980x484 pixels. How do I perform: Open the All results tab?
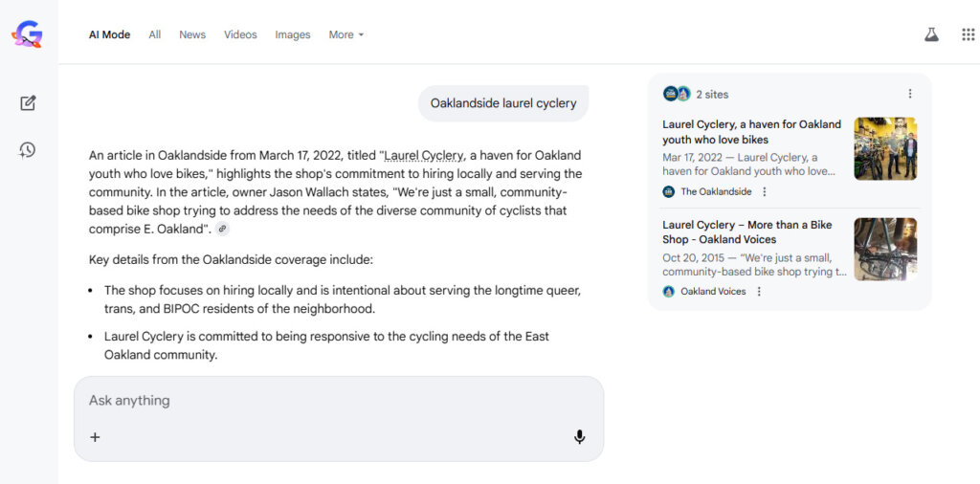pos(155,35)
